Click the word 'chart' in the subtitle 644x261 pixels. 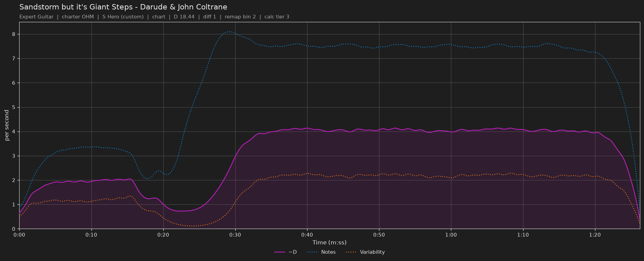pyautogui.click(x=159, y=17)
